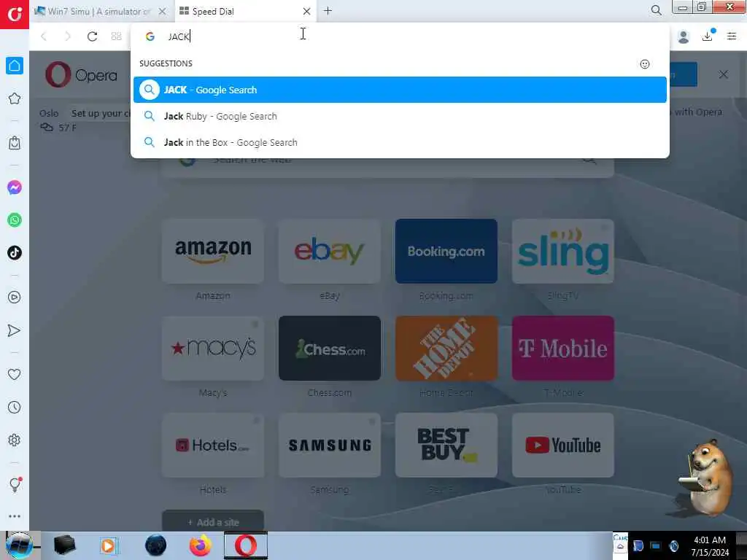Select the Speed Dial tab

(x=244, y=11)
